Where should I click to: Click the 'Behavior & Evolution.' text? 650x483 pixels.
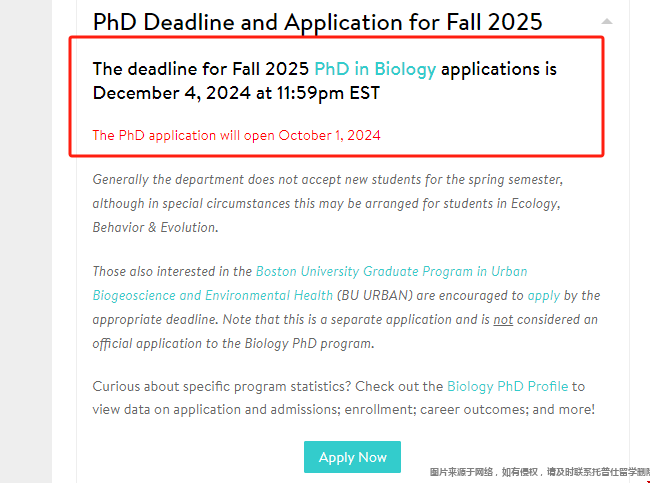(x=155, y=228)
